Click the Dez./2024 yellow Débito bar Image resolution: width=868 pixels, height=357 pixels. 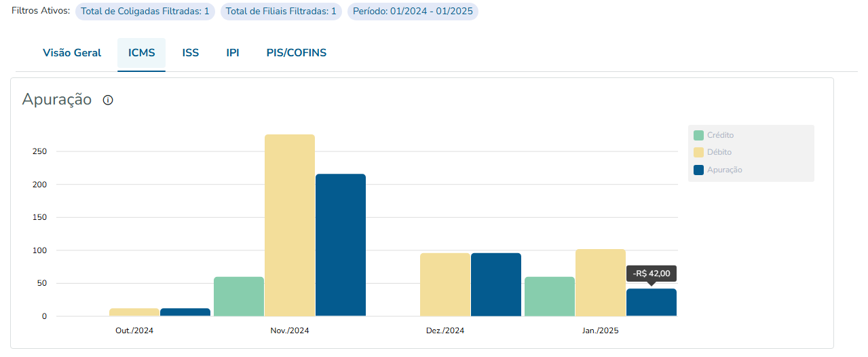(x=445, y=284)
